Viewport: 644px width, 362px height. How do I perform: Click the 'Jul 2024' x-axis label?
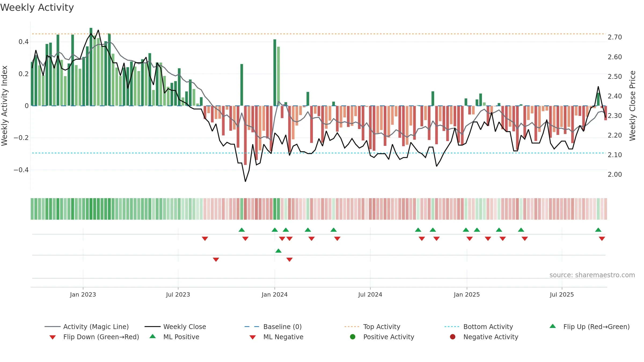(370, 294)
